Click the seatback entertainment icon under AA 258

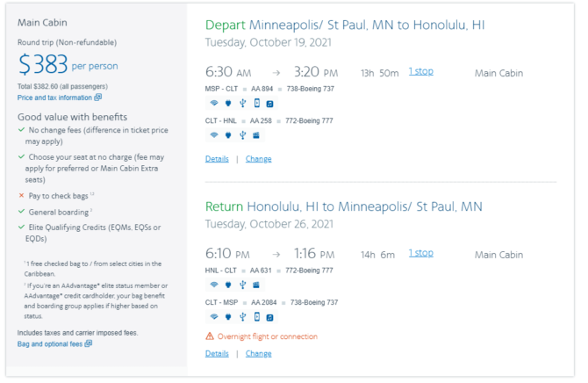click(256, 135)
